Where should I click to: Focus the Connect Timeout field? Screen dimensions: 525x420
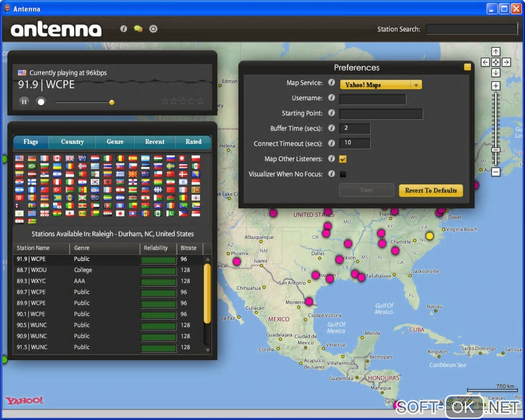355,143
